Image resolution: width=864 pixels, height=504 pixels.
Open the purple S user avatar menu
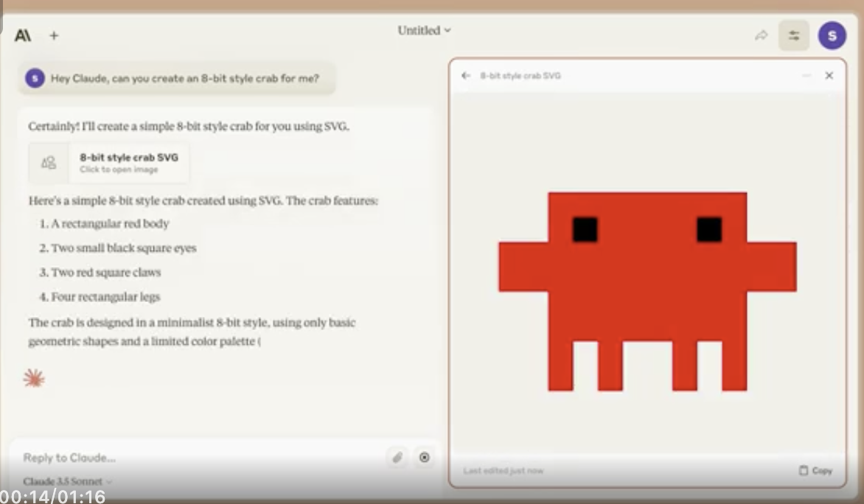[x=832, y=36]
